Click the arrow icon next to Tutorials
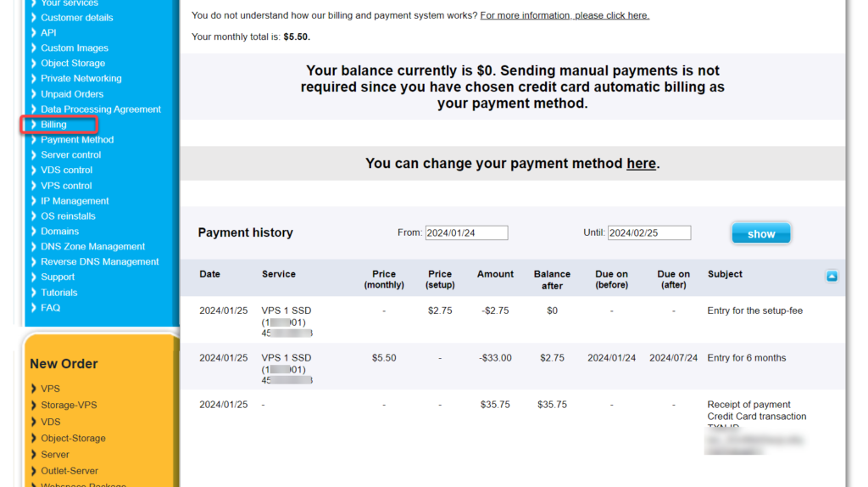Screen dimensions: 868x487 [x=34, y=293]
